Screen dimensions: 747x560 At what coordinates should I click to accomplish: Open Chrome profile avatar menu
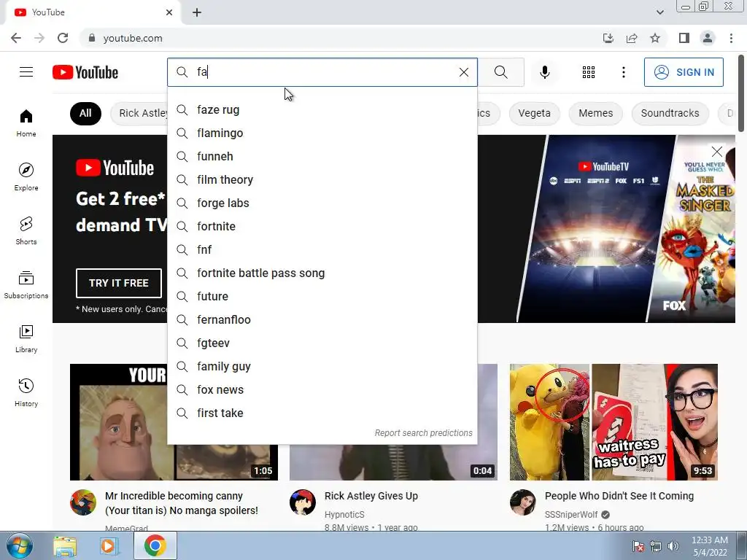[708, 38]
